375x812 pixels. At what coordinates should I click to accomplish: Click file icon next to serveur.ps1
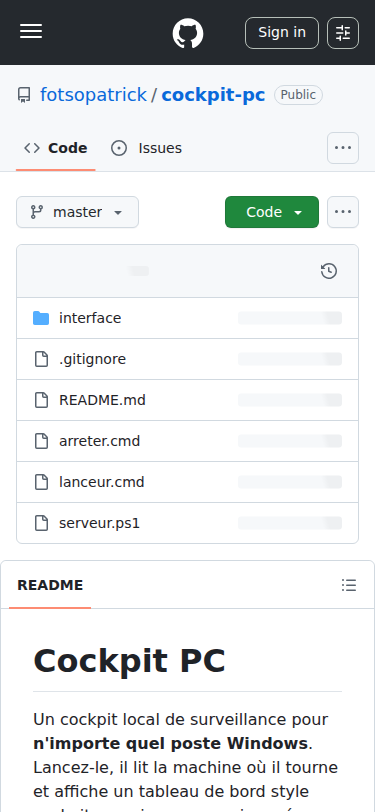[41, 523]
